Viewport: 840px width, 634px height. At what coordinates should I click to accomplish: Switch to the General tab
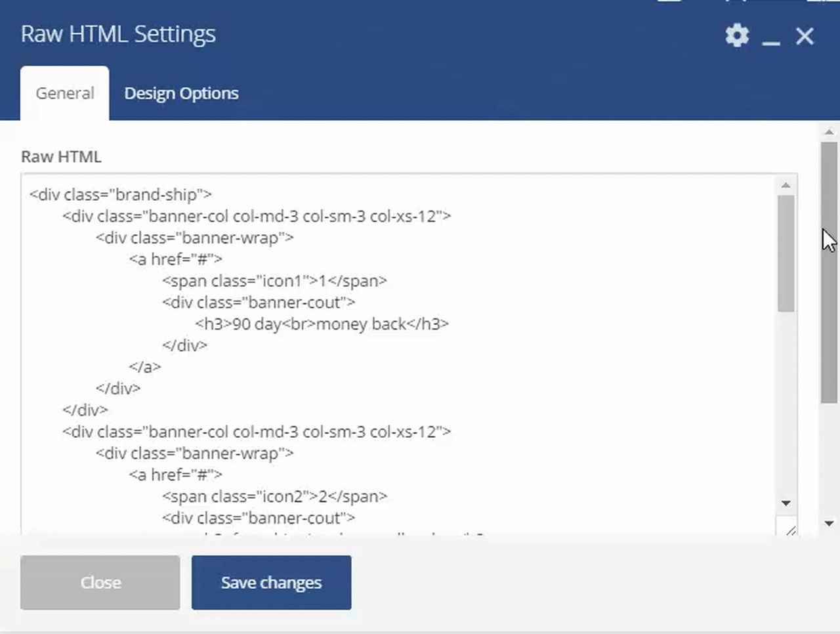pos(64,93)
